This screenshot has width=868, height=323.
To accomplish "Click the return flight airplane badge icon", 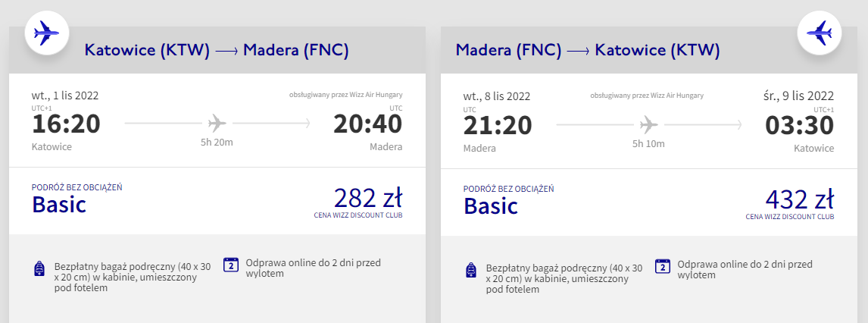I will (820, 33).
